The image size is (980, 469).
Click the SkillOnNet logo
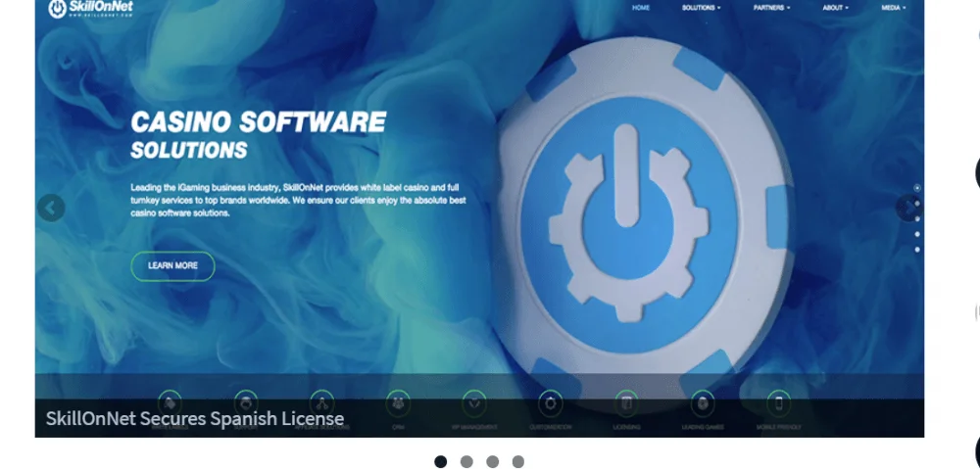(90, 8)
